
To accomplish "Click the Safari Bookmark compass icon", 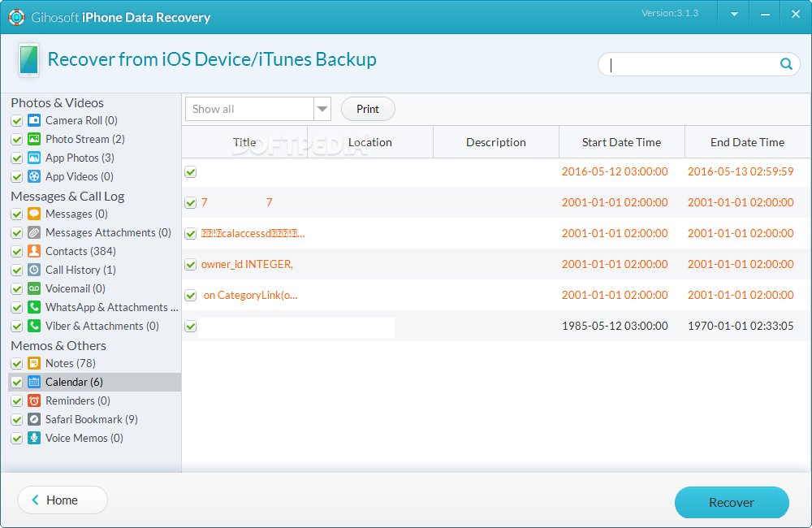I will click(x=34, y=419).
